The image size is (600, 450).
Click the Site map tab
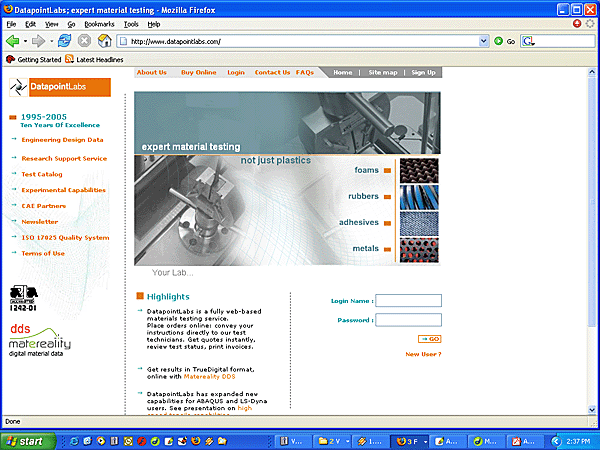(383, 72)
